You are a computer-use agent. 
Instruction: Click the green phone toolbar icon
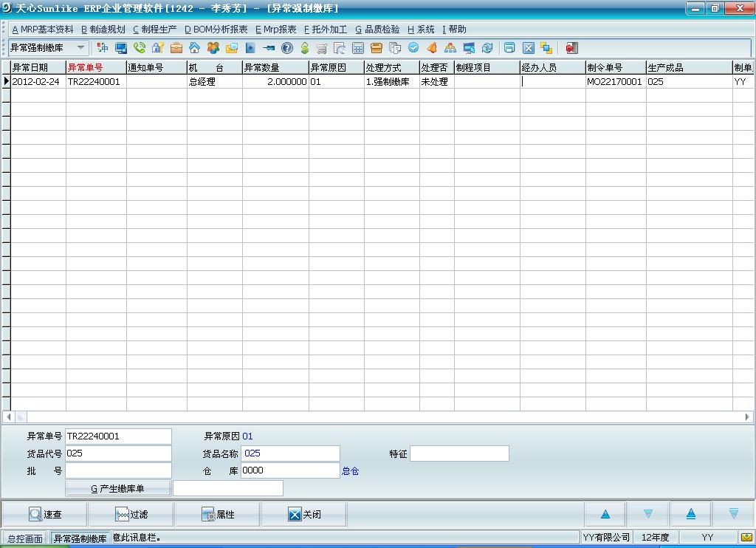click(x=140, y=48)
